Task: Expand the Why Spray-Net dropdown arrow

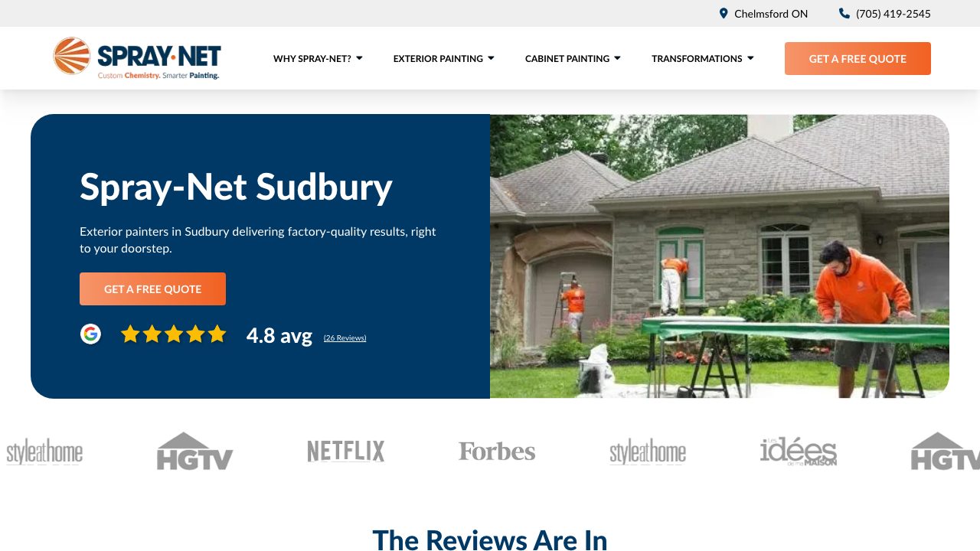Action: [359, 58]
